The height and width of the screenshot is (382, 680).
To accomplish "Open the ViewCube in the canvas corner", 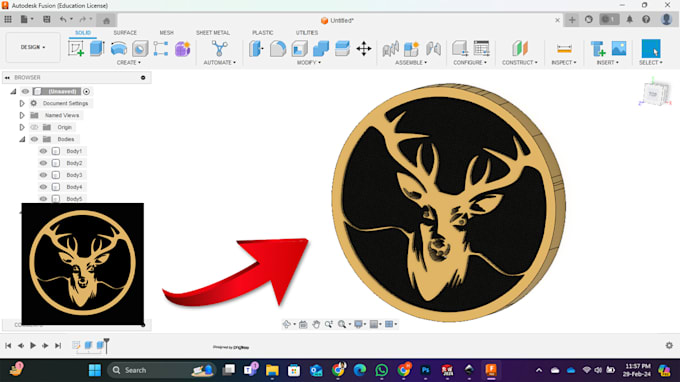I will pyautogui.click(x=655, y=93).
